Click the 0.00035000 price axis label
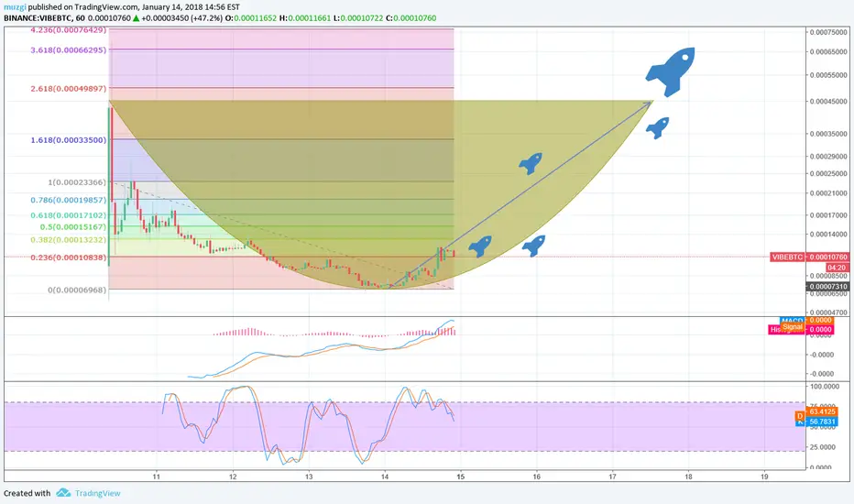 coord(828,134)
